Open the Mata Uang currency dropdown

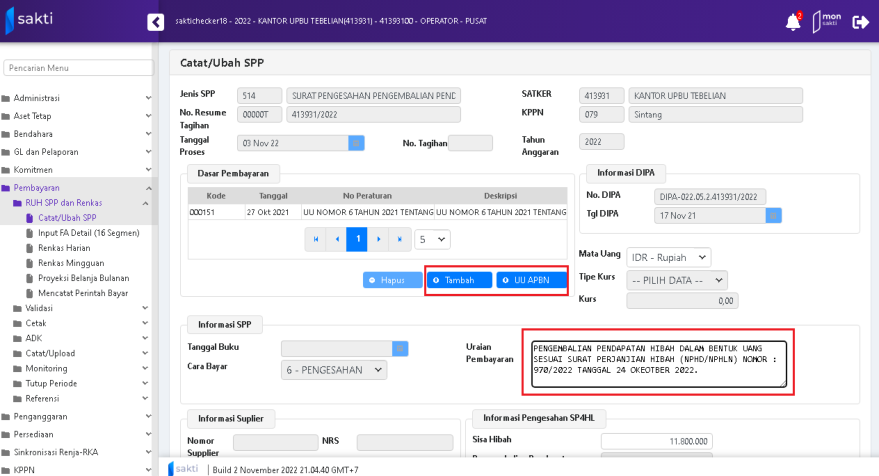(x=668, y=257)
